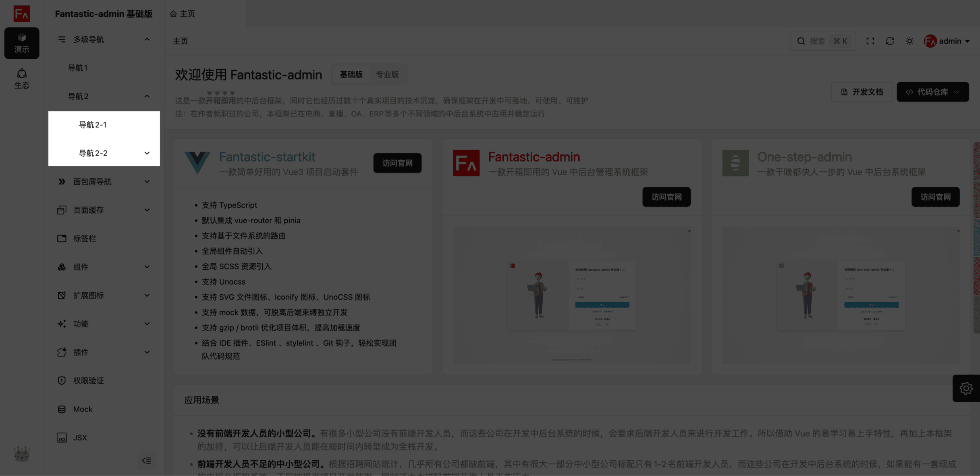Expand the 页面缓存 chevron

pos(147,210)
